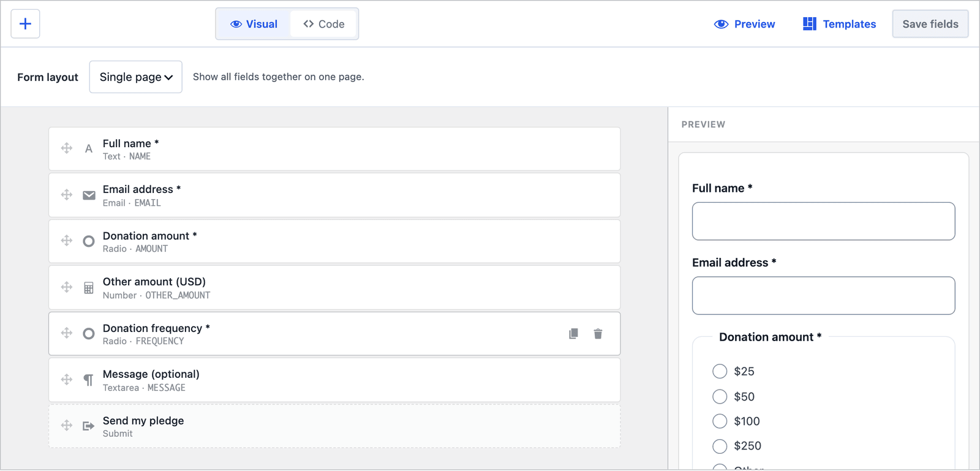Click drag handle of Donation amount field
Viewport: 980px width, 471px height.
67,241
